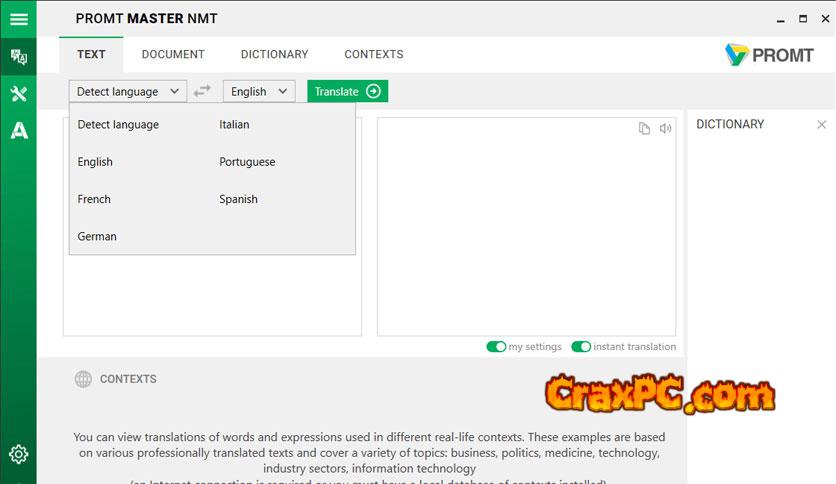Minimize the PROMT Master window

(x=781, y=19)
